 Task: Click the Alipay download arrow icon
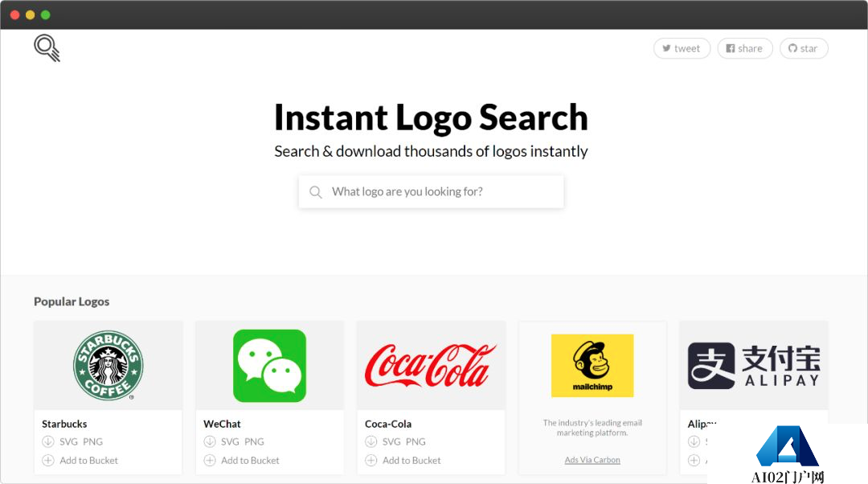694,441
